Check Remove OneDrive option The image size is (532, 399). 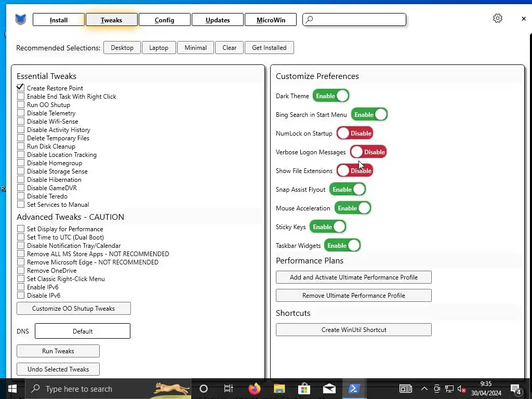[x=21, y=270]
